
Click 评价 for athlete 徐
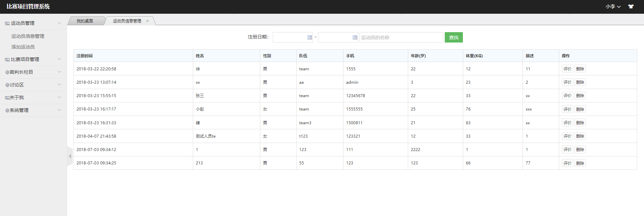pos(568,69)
